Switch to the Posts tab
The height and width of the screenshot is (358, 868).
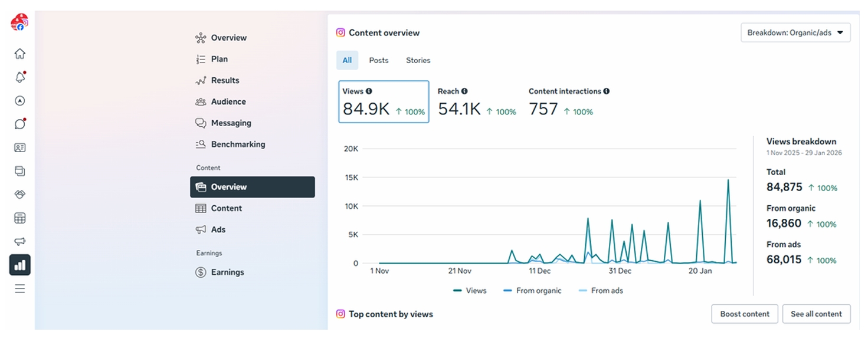click(x=378, y=60)
